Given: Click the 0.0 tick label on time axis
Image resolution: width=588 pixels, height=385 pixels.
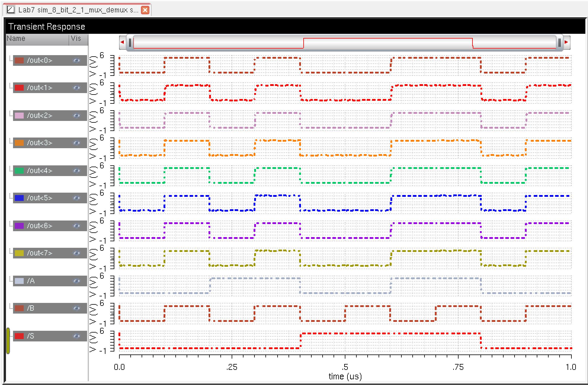Looking at the screenshot, I should pyautogui.click(x=119, y=367).
